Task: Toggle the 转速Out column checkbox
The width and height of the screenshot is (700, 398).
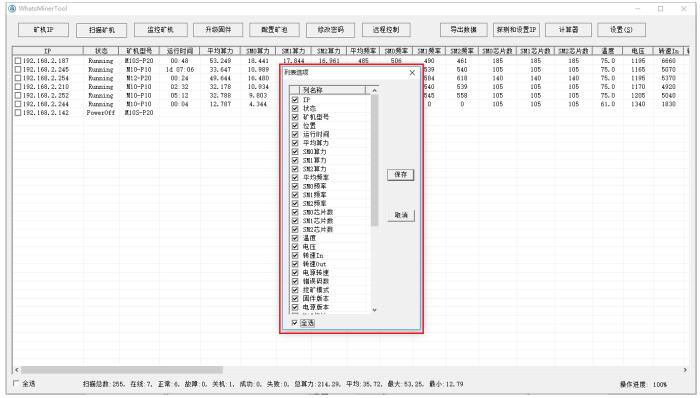Action: tap(295, 264)
